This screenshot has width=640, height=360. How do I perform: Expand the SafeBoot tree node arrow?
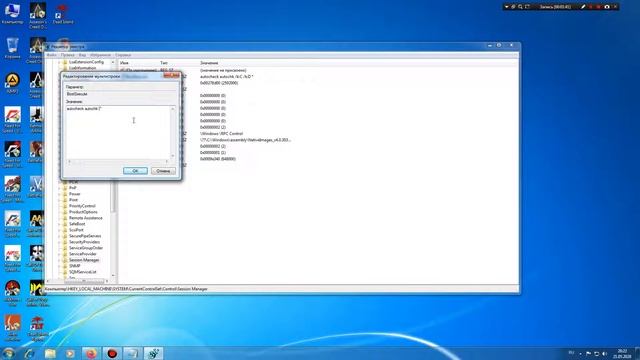(x=60, y=224)
